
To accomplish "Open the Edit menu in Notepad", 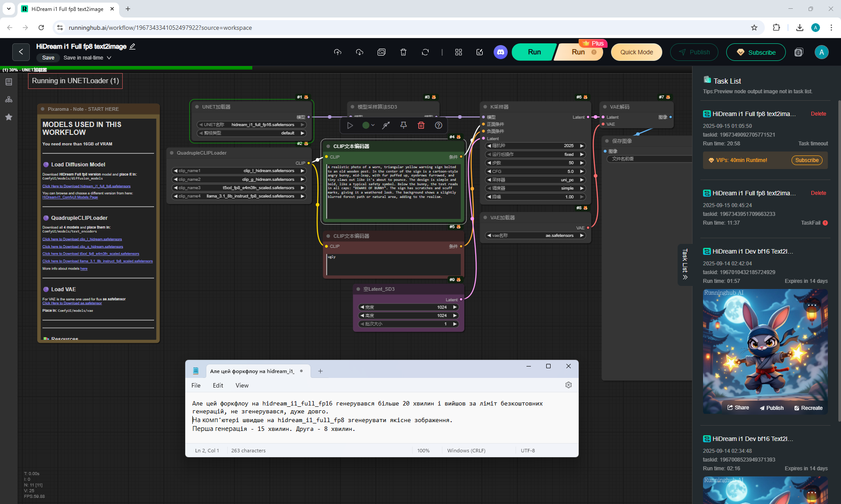I will tap(218, 385).
